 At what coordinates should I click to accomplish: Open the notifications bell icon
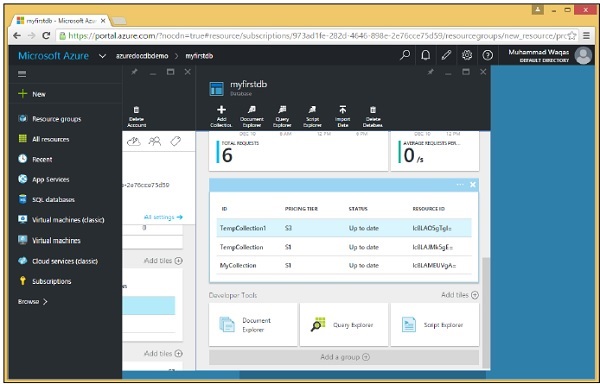[426, 55]
